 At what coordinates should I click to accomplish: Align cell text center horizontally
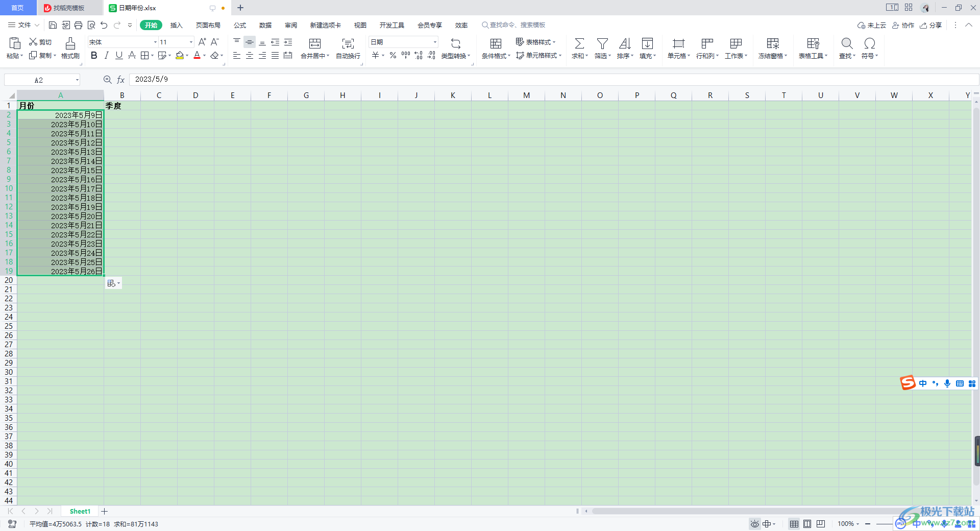250,55
